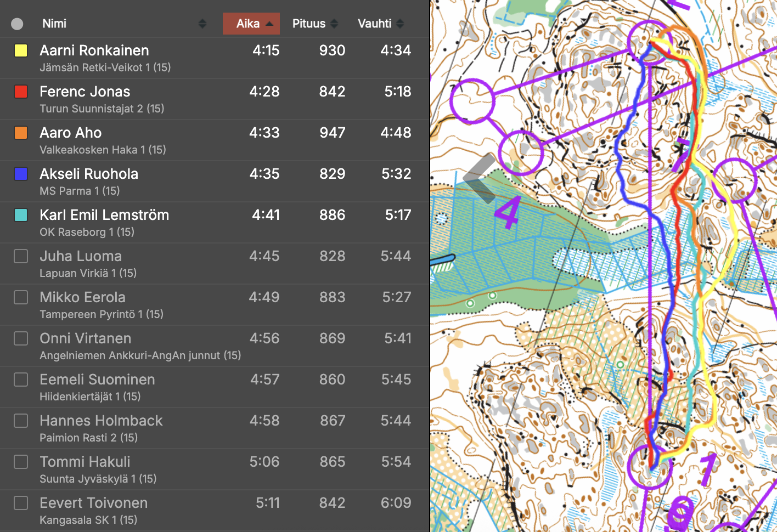The width and height of the screenshot is (777, 532).
Task: Sort by Nimi column arrows
Action: pos(202,24)
